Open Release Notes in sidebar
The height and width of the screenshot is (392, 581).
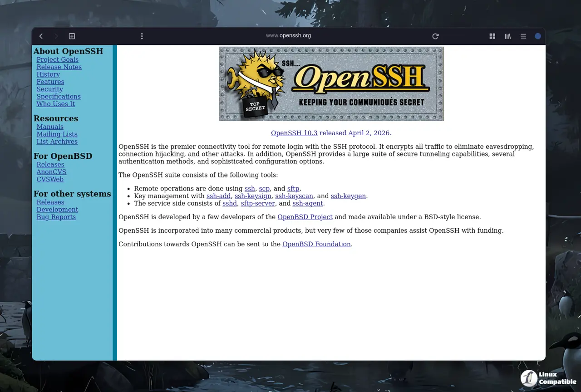59,67
